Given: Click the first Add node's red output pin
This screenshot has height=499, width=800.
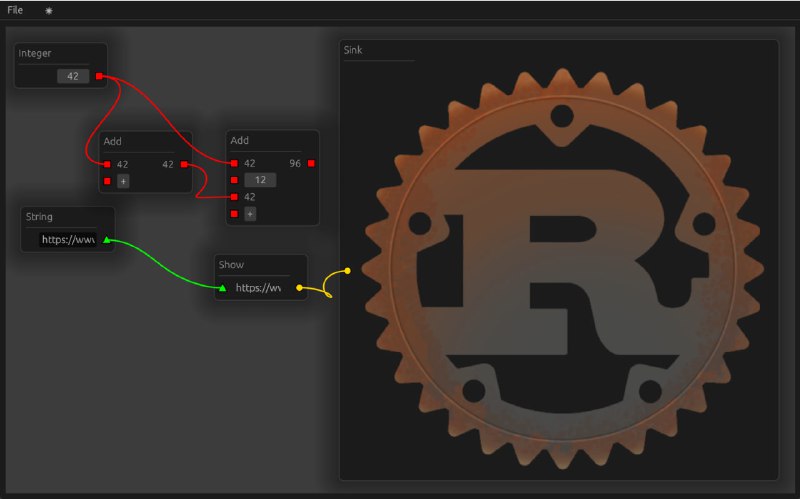Looking at the screenshot, I should (x=184, y=164).
